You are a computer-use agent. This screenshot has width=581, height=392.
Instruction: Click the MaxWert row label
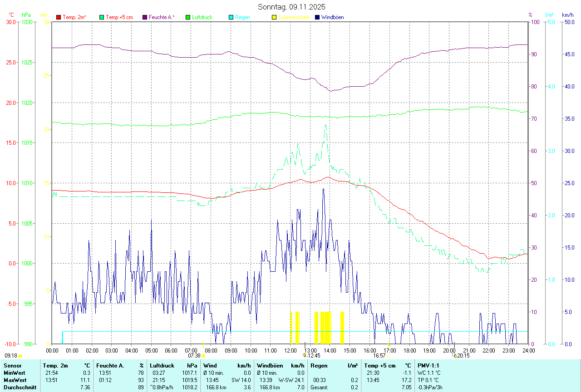[15, 380]
